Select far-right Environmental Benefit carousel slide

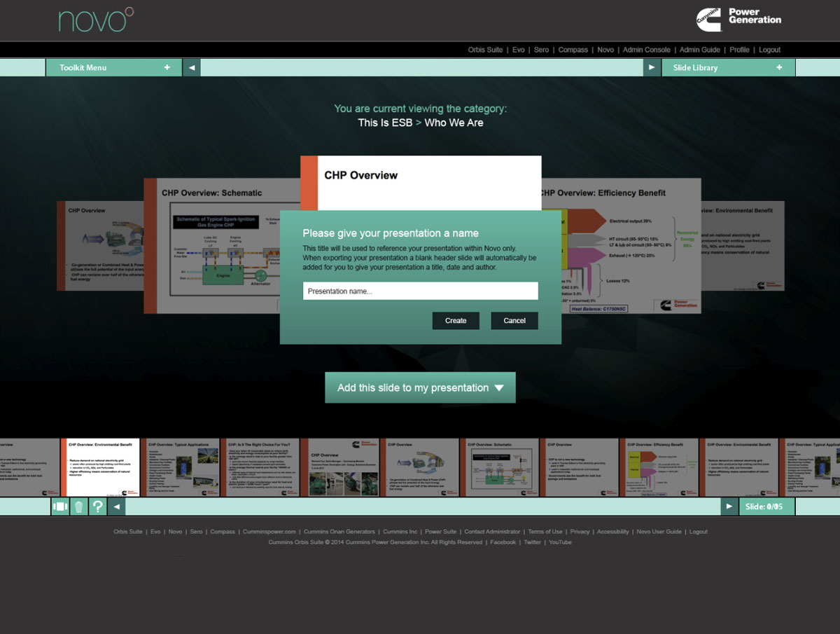pyautogui.click(x=743, y=245)
